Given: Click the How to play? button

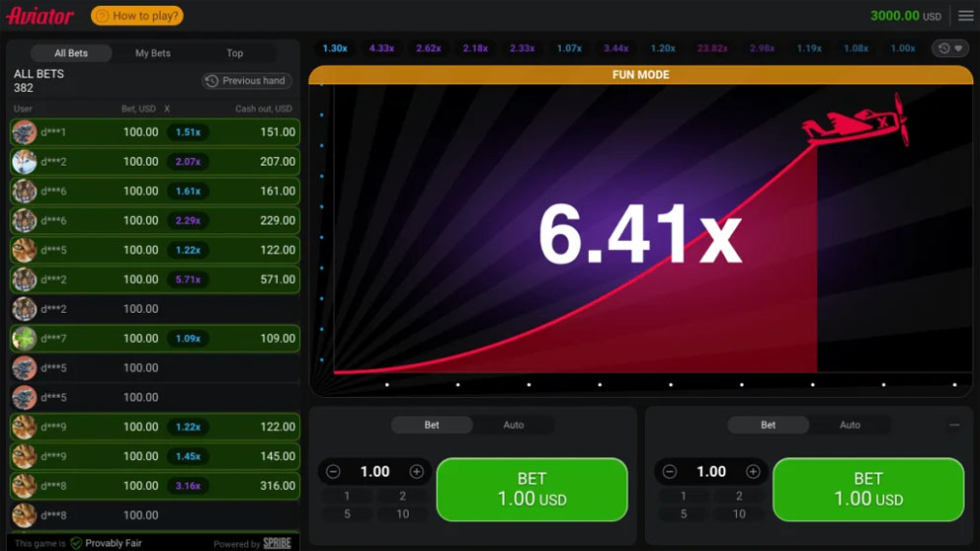Looking at the screenshot, I should point(136,16).
